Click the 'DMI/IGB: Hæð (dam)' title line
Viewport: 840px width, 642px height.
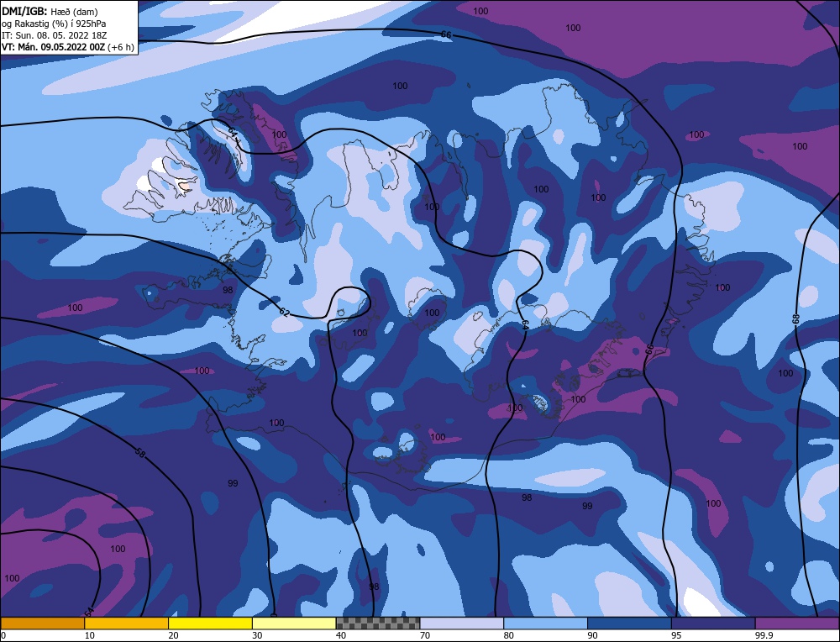tap(50, 11)
